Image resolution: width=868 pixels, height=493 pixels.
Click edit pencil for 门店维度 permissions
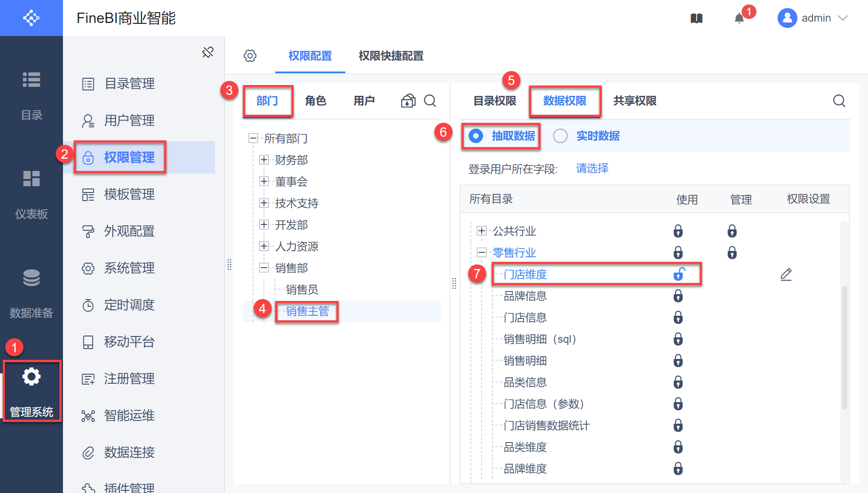point(786,274)
